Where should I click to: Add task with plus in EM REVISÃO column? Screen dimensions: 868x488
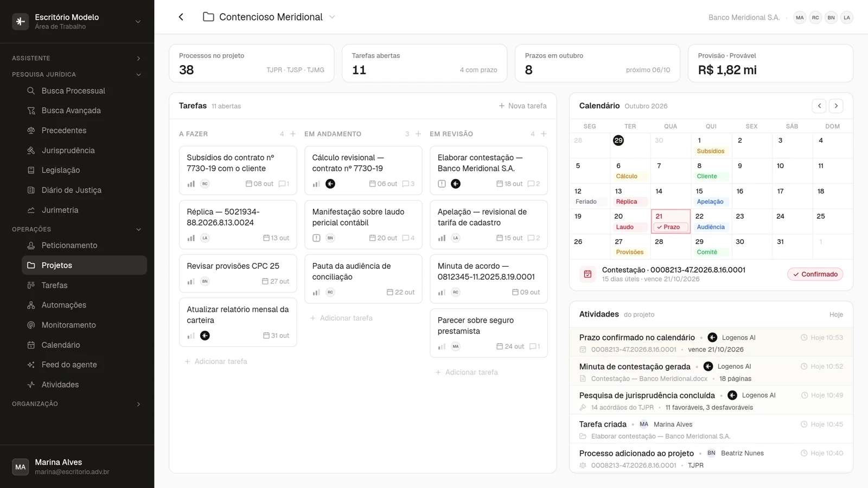(x=544, y=134)
